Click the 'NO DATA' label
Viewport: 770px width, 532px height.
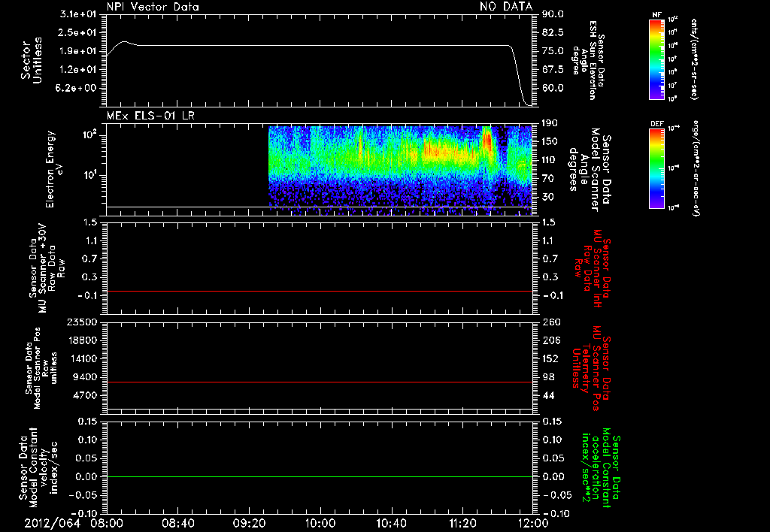(506, 7)
